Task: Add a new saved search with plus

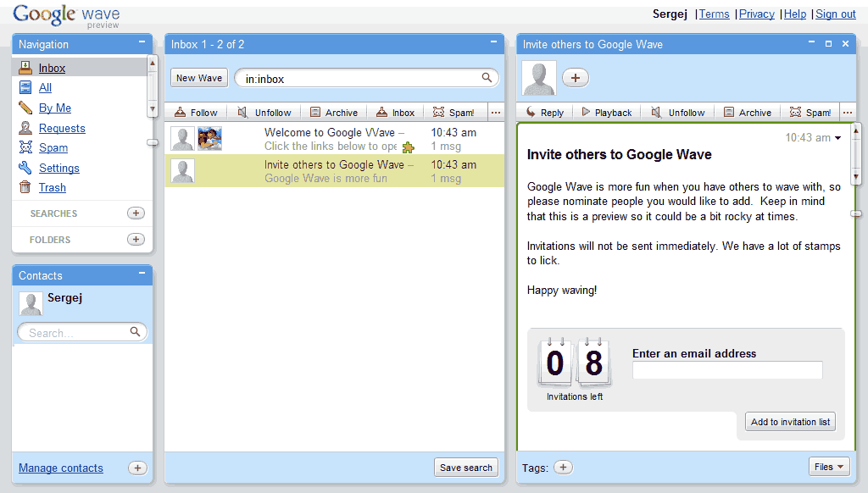Action: (x=136, y=213)
